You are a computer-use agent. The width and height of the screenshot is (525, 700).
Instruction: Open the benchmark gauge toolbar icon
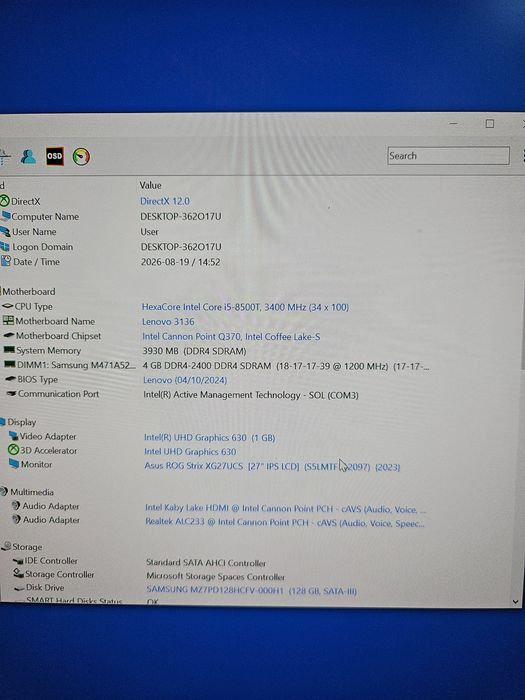(x=81, y=157)
